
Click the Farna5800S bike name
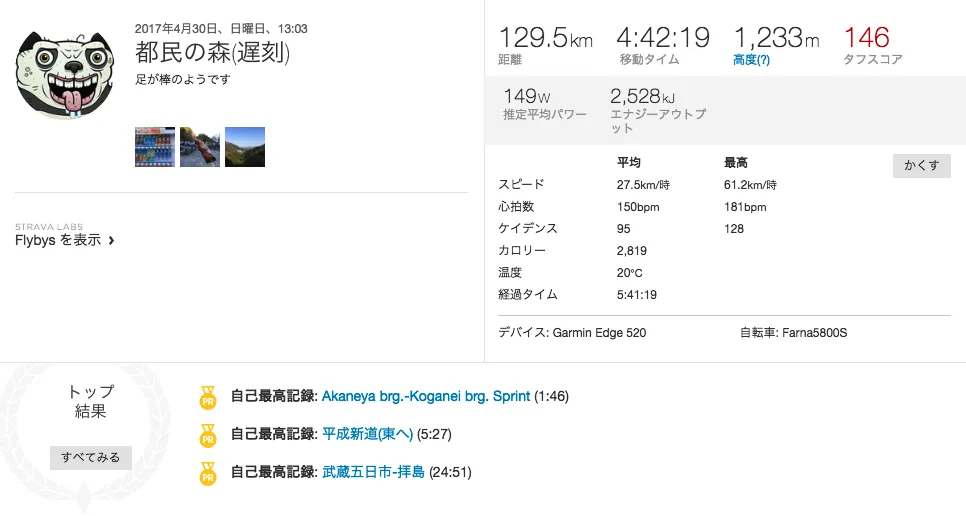[813, 332]
